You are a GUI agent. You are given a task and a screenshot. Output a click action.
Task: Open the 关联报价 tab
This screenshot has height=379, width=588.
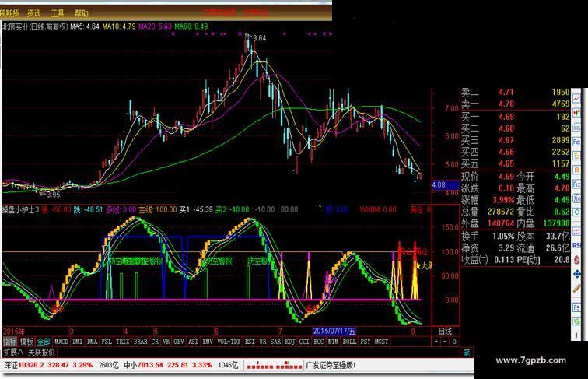pos(42,352)
